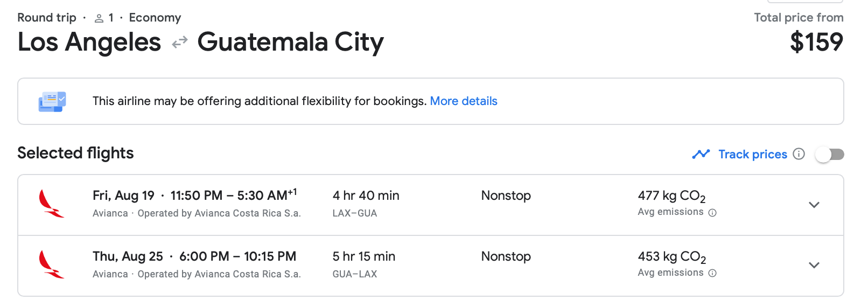Expand the Thu, Aug 25 flight details

pos(814,265)
